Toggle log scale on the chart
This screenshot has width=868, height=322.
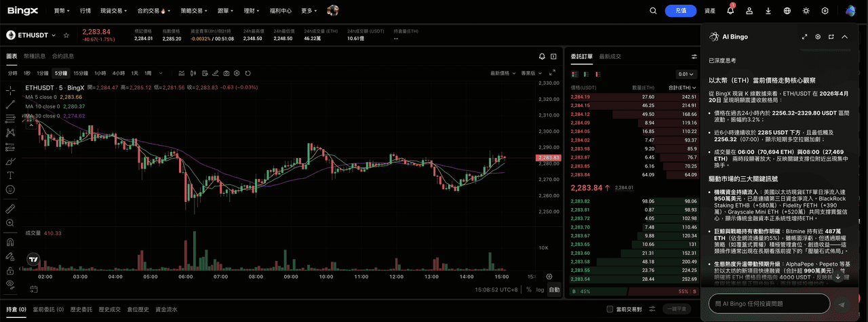click(x=540, y=289)
